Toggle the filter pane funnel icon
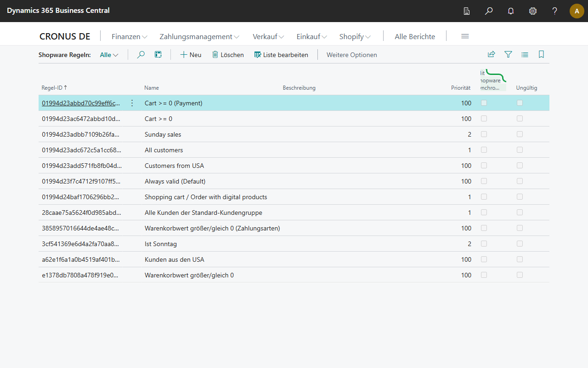Viewport: 588px width, 368px height. 508,54
